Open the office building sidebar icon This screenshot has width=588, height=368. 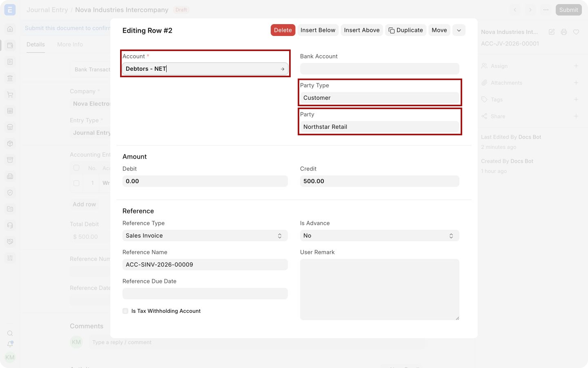[x=10, y=176]
